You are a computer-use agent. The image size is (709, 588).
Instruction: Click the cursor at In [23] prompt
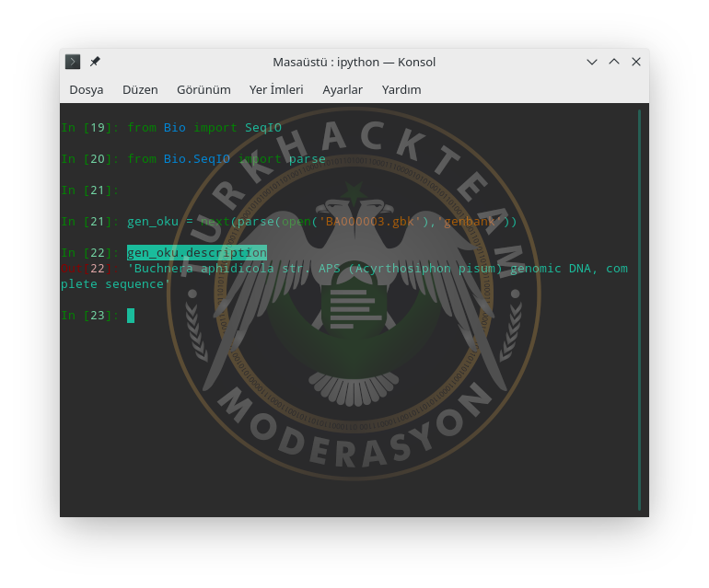click(131, 316)
